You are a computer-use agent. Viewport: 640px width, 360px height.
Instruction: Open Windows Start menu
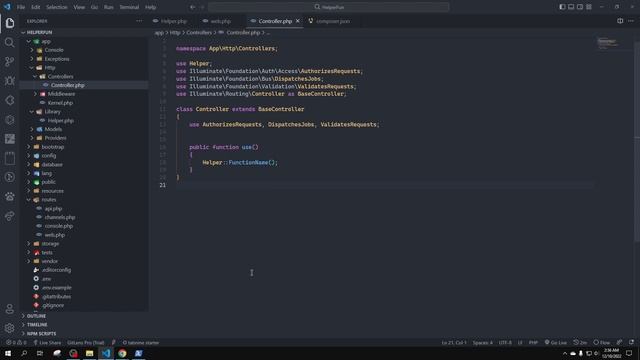(8, 353)
